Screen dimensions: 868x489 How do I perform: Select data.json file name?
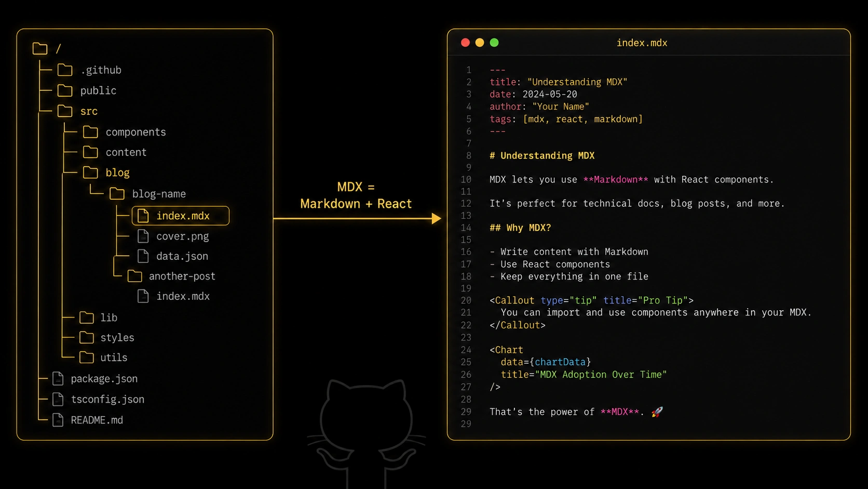pyautogui.click(x=182, y=256)
